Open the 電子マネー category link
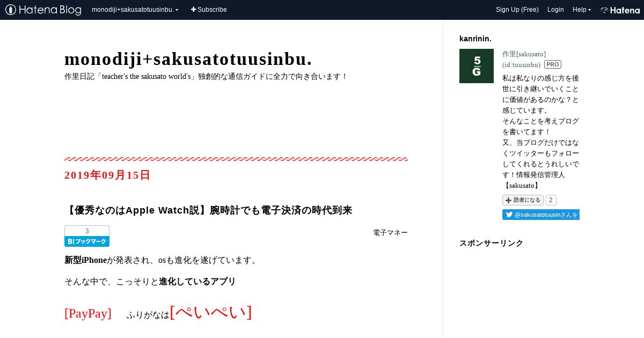644x338 pixels. coord(391,232)
